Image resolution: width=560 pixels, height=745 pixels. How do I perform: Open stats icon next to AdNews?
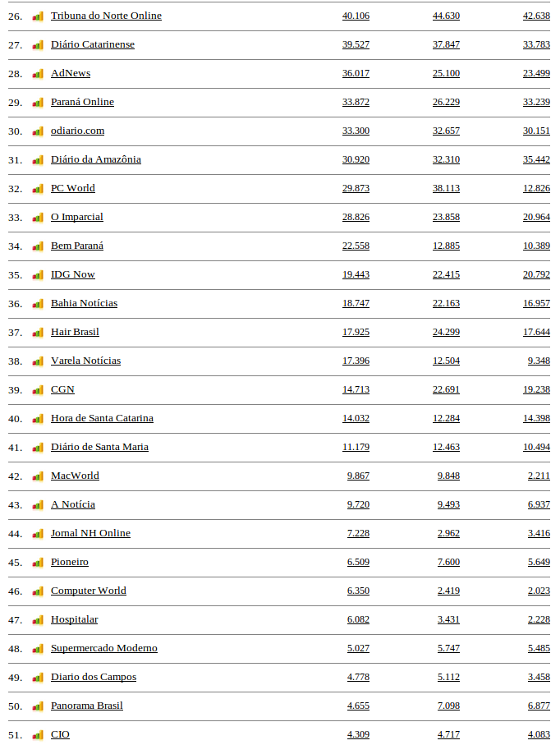38,74
